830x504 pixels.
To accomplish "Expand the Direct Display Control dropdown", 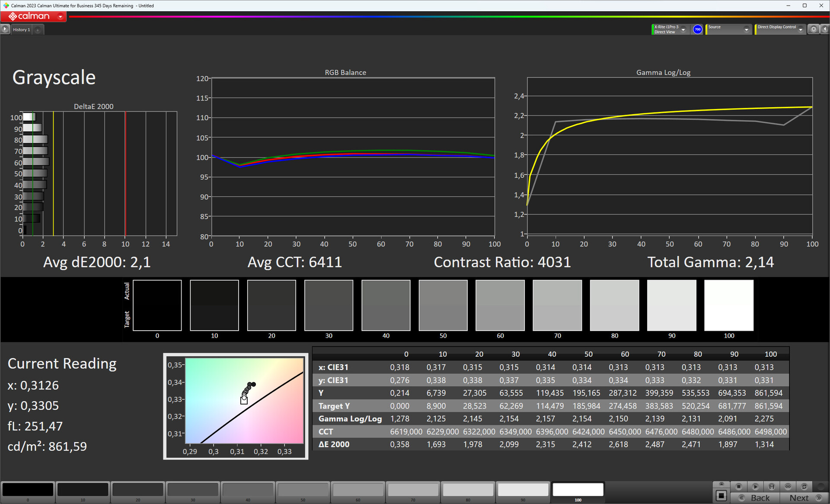I will pos(801,29).
